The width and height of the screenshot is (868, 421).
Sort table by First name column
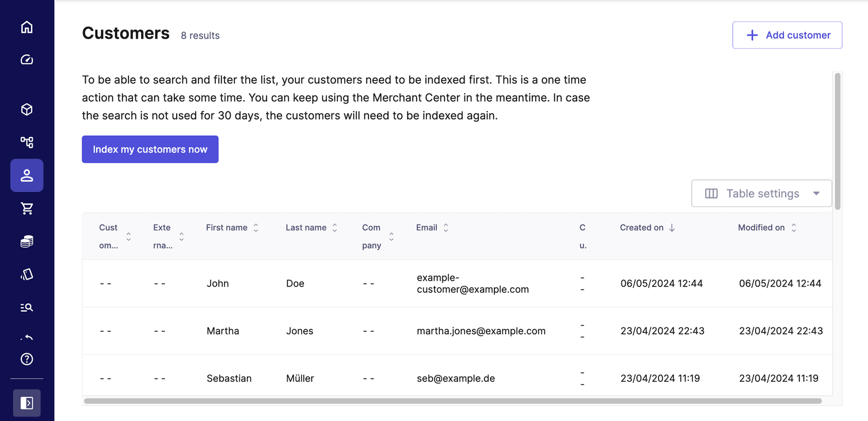[233, 228]
